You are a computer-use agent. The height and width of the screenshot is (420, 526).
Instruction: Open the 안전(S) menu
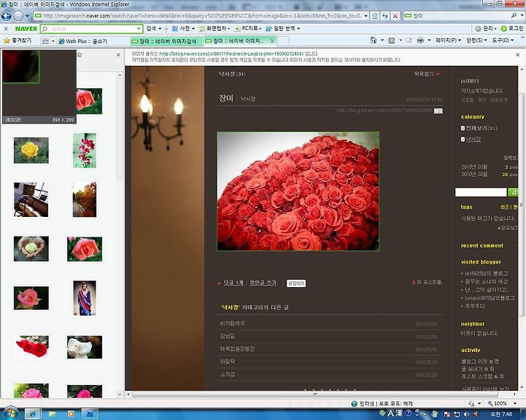(x=476, y=40)
